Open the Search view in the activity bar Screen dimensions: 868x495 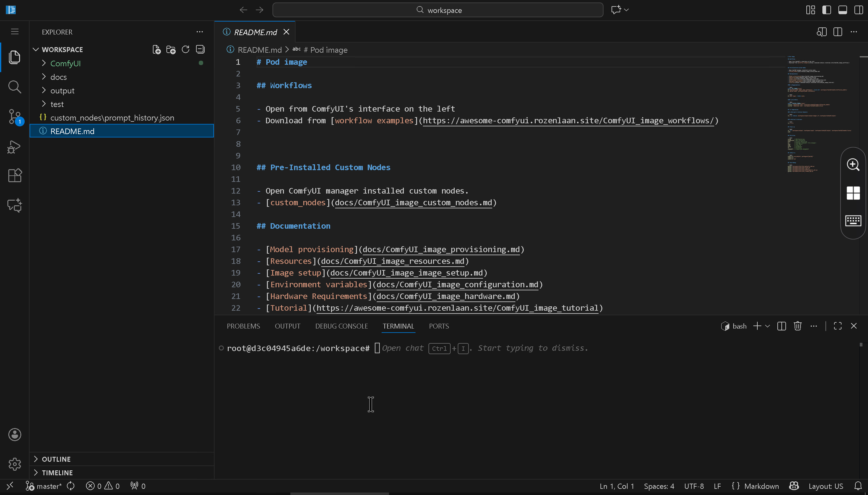point(14,87)
